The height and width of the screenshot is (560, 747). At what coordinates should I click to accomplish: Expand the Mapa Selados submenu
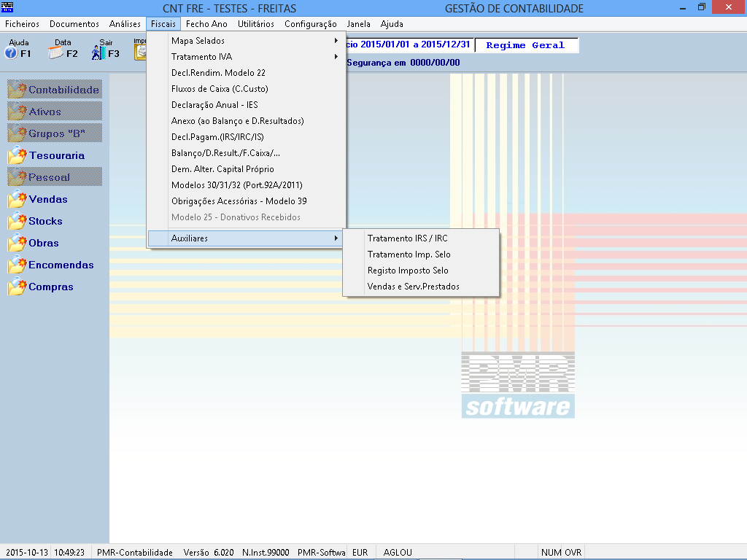click(247, 41)
